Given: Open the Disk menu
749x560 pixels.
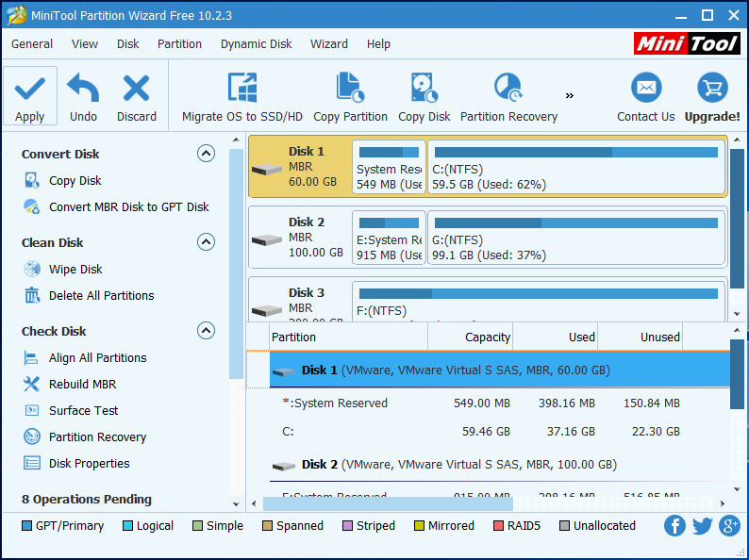Looking at the screenshot, I should point(128,44).
